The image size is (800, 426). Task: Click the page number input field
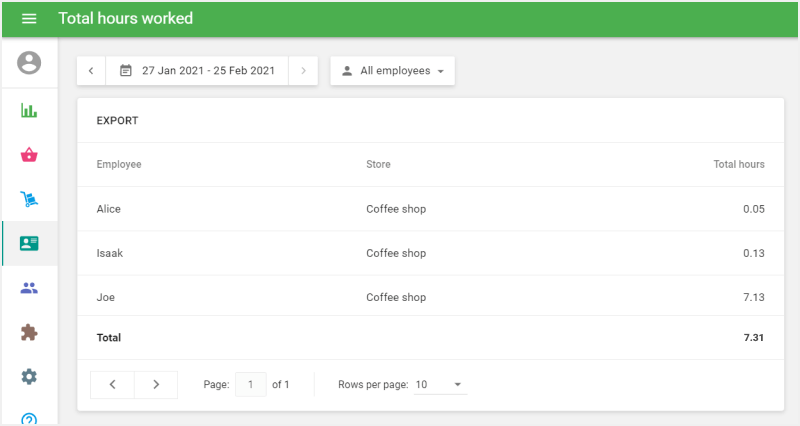[251, 385]
